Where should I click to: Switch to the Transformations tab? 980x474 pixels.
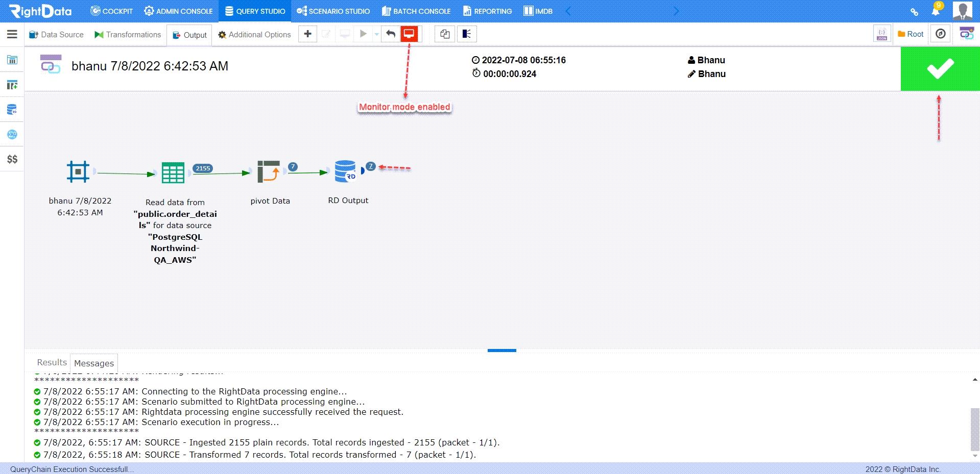128,34
